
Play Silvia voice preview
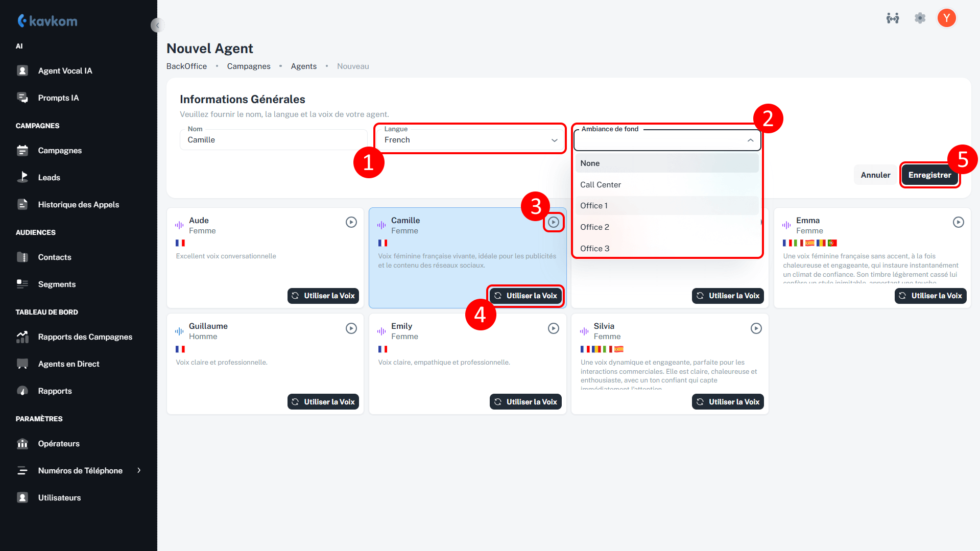[x=756, y=328]
